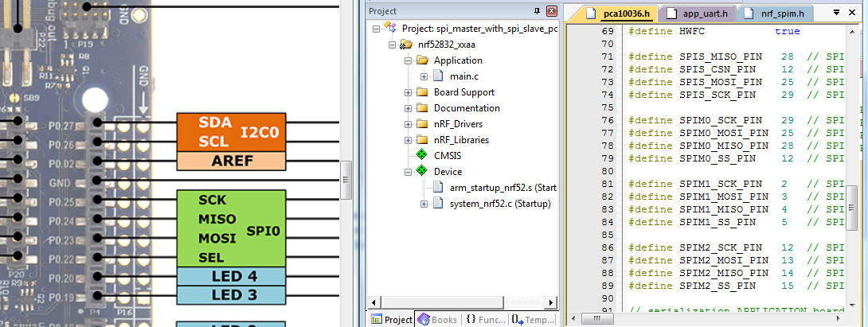Collapse the nrf52832_xxaa target node
This screenshot has height=327, width=868.
tap(393, 45)
